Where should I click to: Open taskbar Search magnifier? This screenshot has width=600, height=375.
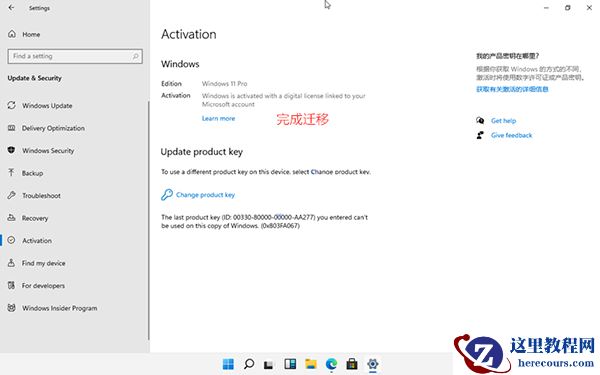249,364
